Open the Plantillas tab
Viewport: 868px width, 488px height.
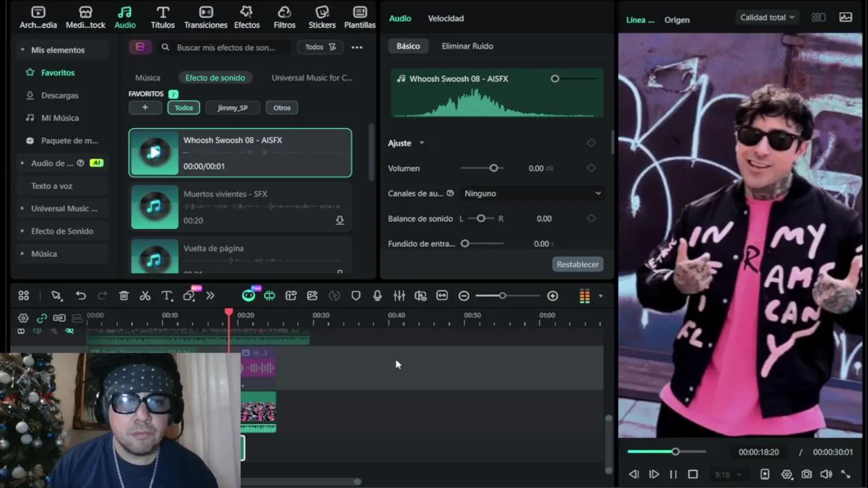point(360,18)
